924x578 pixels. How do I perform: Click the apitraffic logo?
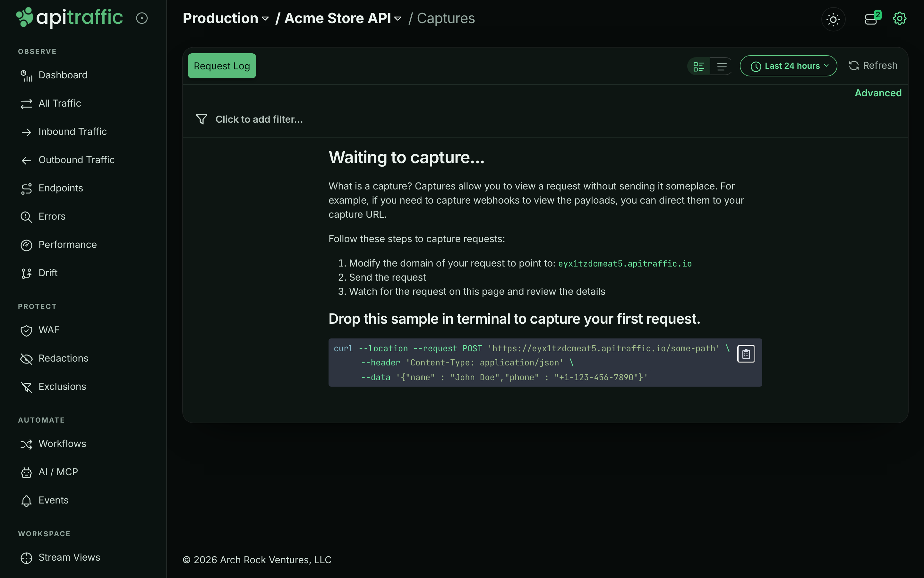(69, 18)
